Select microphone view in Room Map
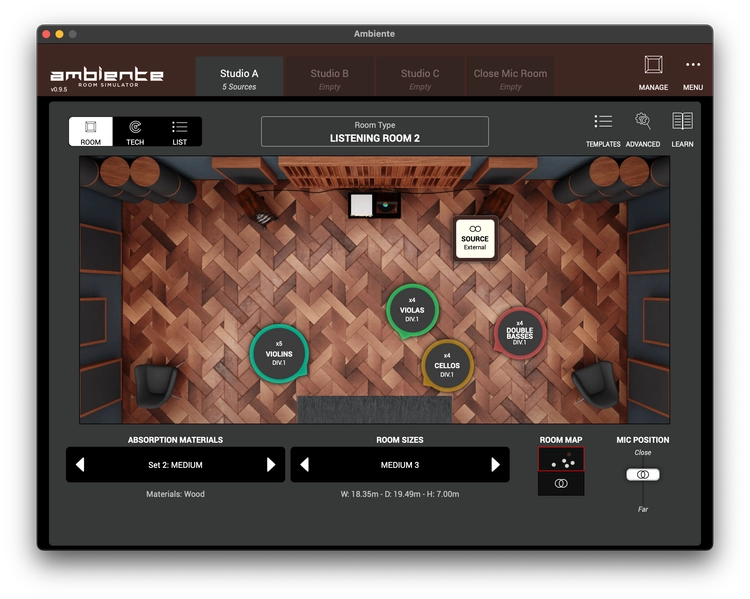 [561, 484]
